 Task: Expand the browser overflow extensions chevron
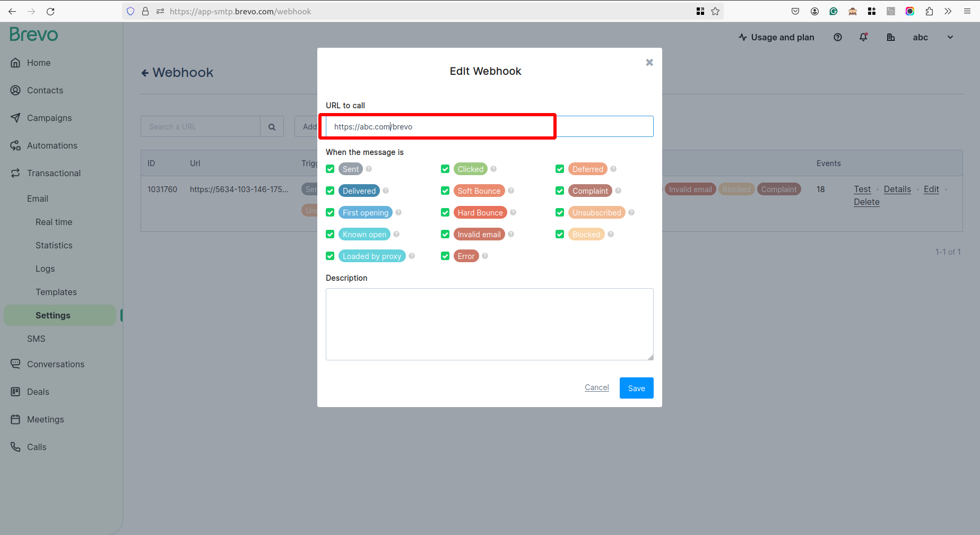[x=948, y=11]
